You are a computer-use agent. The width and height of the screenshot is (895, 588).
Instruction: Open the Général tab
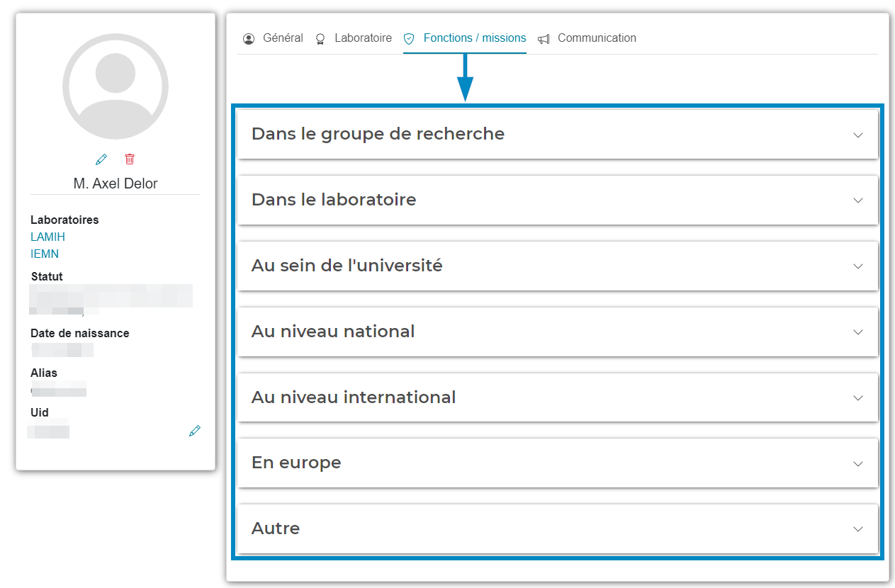click(283, 38)
